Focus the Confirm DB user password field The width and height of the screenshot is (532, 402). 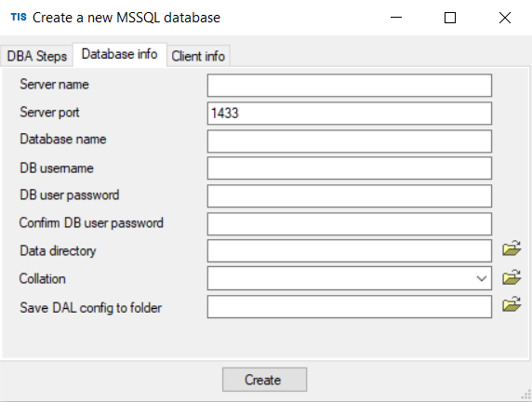pyautogui.click(x=350, y=223)
